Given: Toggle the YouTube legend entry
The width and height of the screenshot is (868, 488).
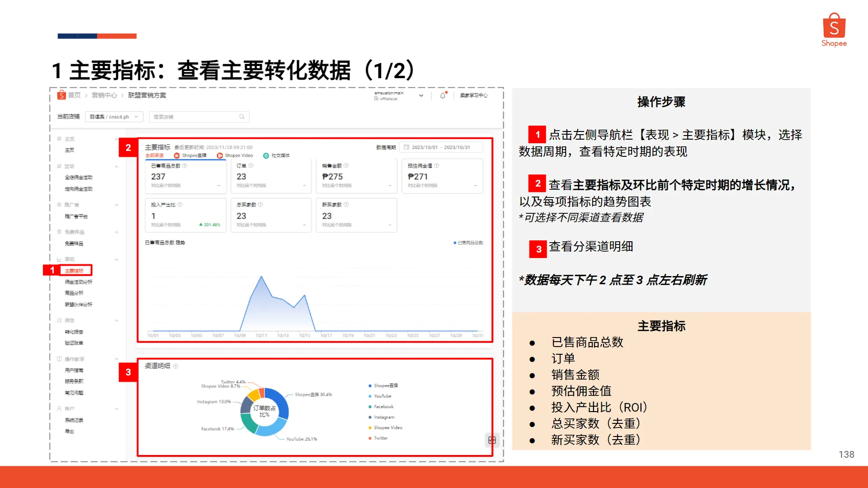Looking at the screenshot, I should 382,396.
